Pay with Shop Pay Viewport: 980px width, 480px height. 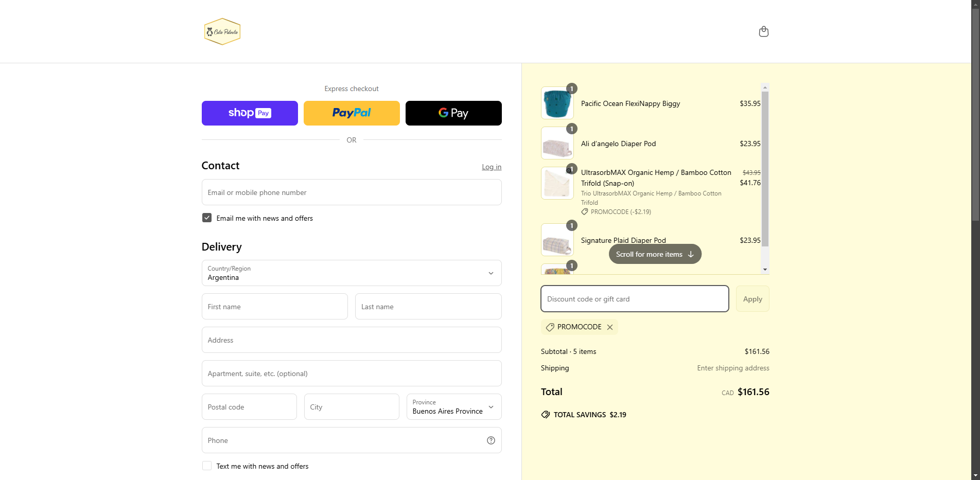[250, 113]
